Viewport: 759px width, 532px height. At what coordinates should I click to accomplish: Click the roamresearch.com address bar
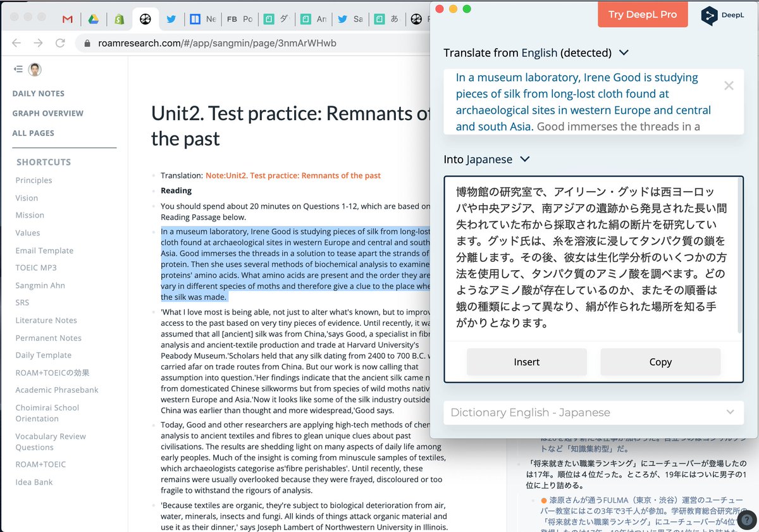click(217, 44)
